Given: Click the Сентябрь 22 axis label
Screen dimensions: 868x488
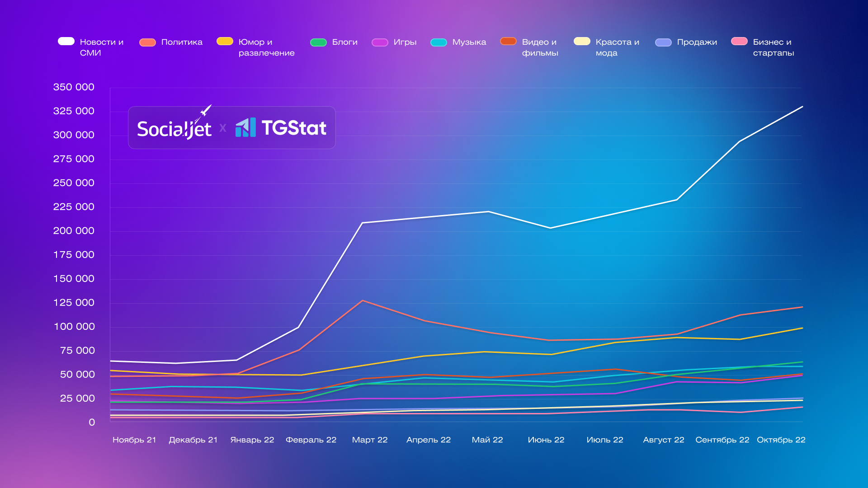Looking at the screenshot, I should coord(722,440).
